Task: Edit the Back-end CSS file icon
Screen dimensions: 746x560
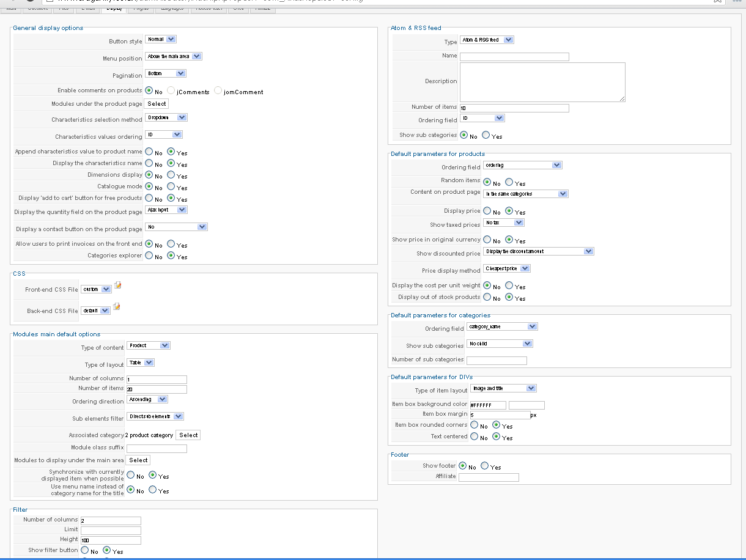Action: pos(116,306)
